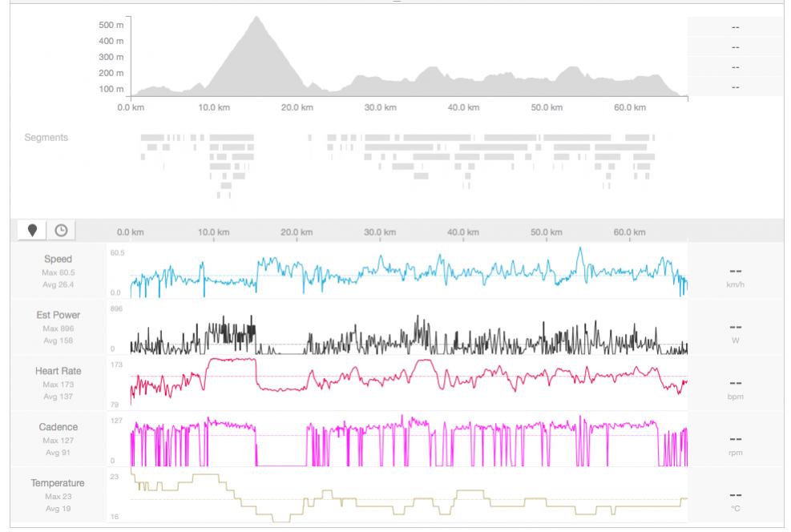
Task: Switch the x-axis to distance with the pin icon
Action: 32,231
